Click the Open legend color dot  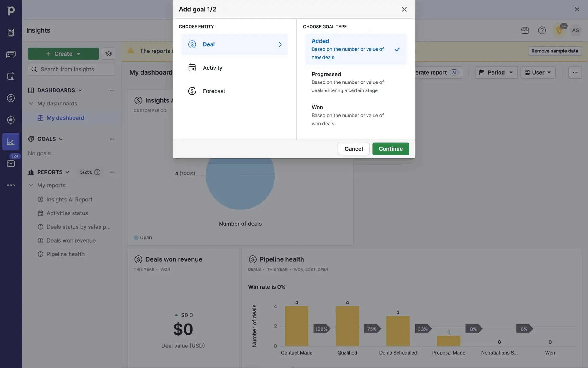(136, 238)
